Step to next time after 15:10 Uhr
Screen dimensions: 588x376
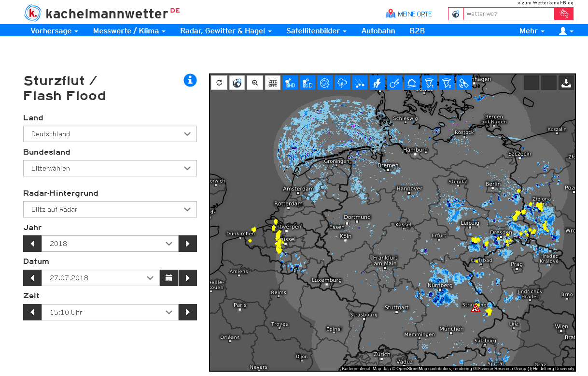click(188, 312)
